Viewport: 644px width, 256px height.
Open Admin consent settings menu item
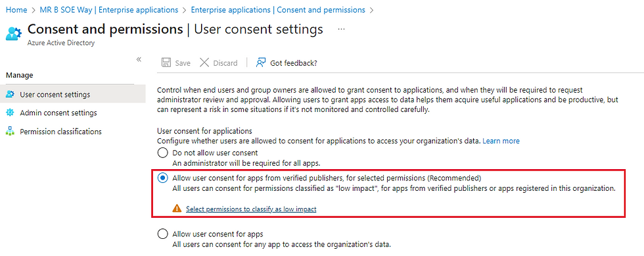(x=58, y=113)
